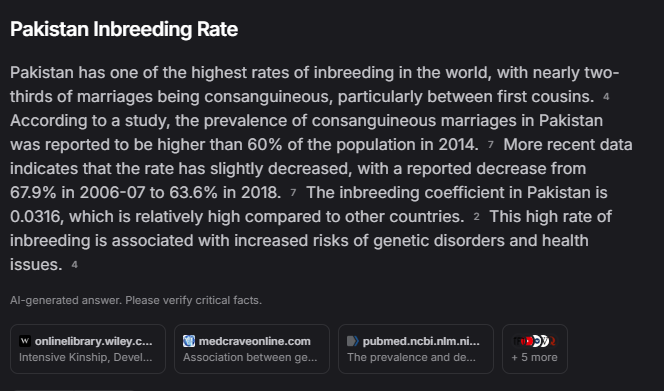
Task: Click the PubMed favicon icon
Action: (x=353, y=341)
